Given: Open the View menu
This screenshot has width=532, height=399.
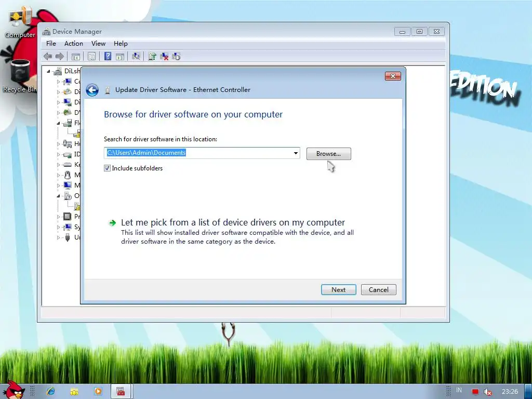Looking at the screenshot, I should click(98, 44).
